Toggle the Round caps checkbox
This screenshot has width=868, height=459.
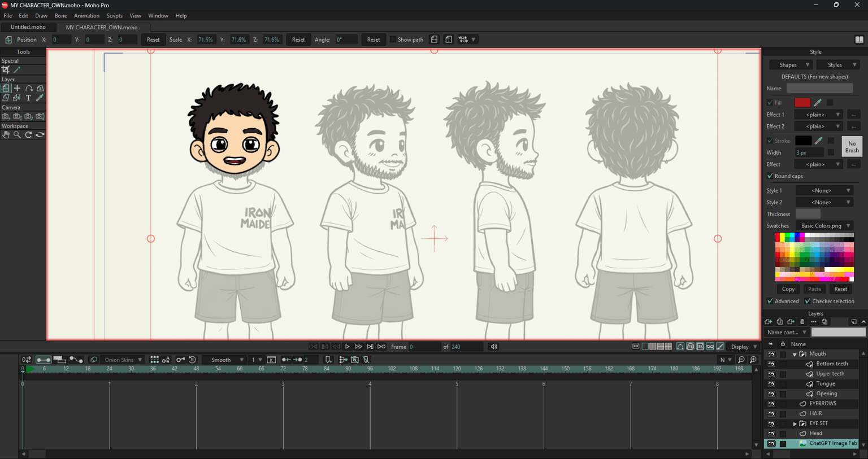[x=770, y=176]
